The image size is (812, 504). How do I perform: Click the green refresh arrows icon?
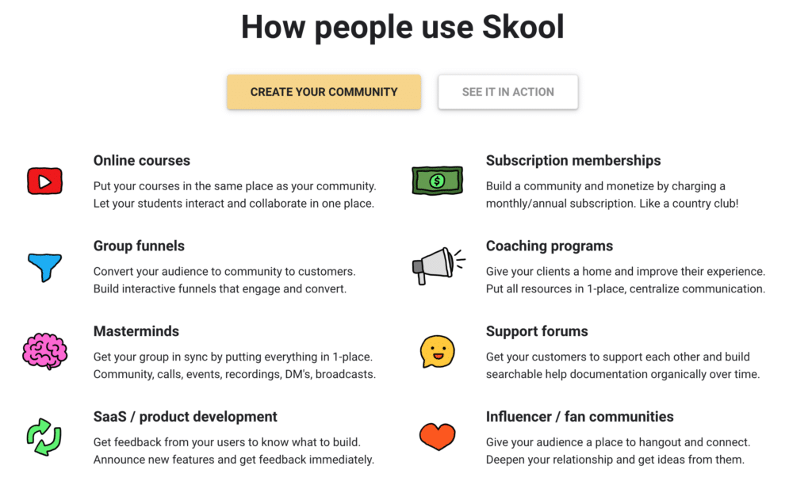pyautogui.click(x=44, y=437)
